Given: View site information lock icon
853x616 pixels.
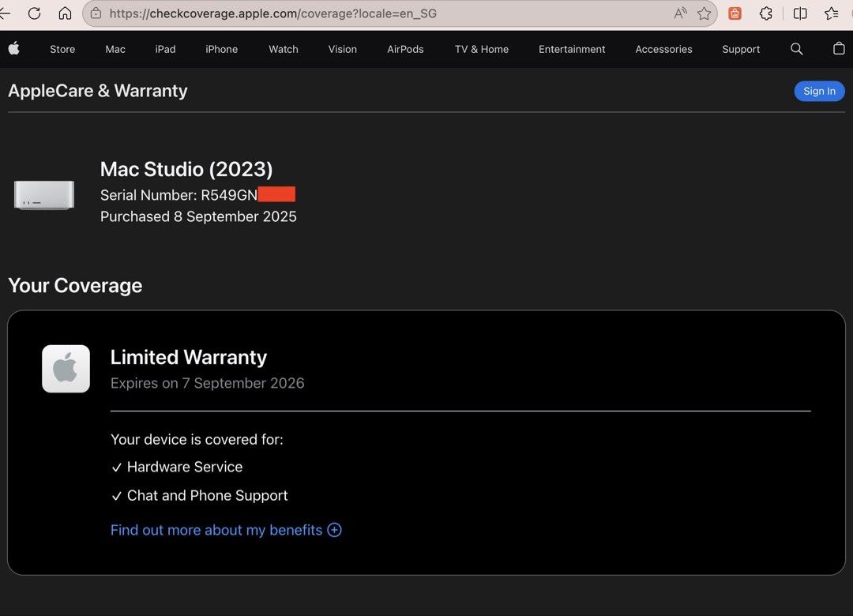Looking at the screenshot, I should pos(96,13).
